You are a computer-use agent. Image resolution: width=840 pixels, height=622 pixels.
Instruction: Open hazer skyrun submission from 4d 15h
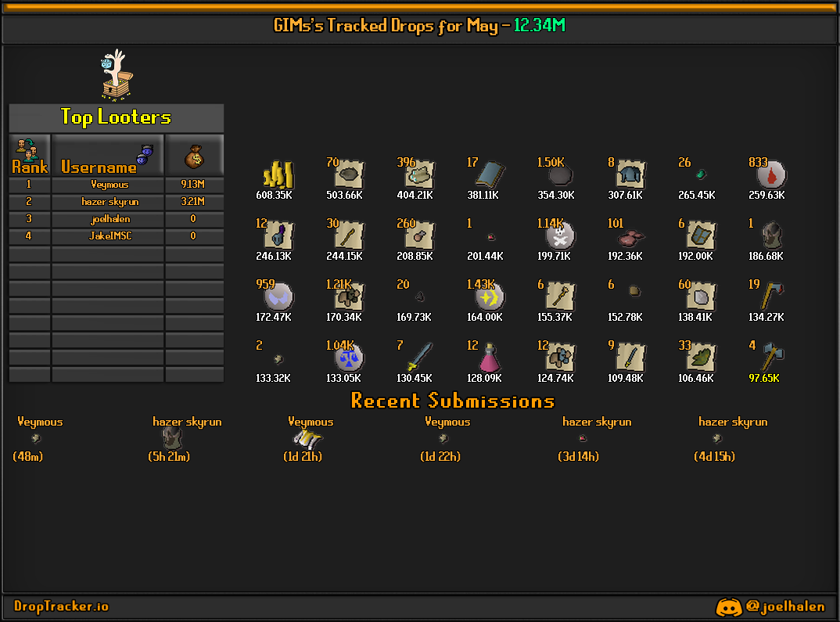pyautogui.click(x=718, y=439)
